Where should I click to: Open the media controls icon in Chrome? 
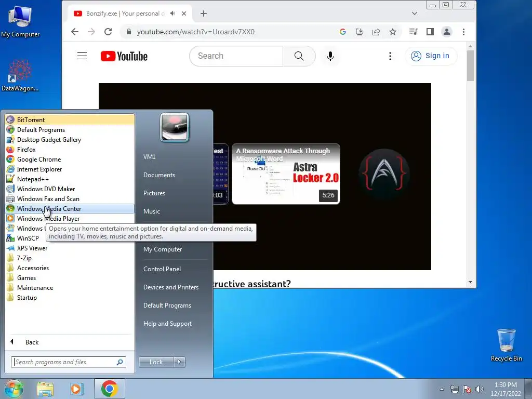click(x=413, y=32)
